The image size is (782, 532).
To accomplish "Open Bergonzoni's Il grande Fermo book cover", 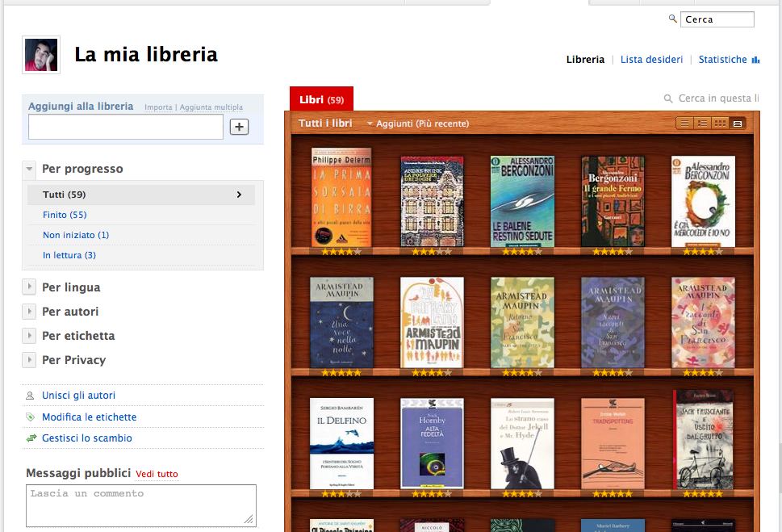I will (613, 201).
